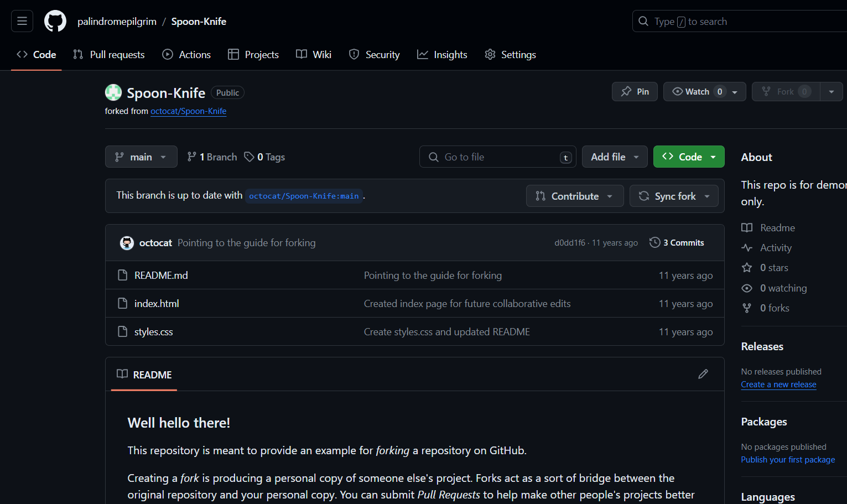
Task: View the 1 Branch list
Action: pos(212,157)
